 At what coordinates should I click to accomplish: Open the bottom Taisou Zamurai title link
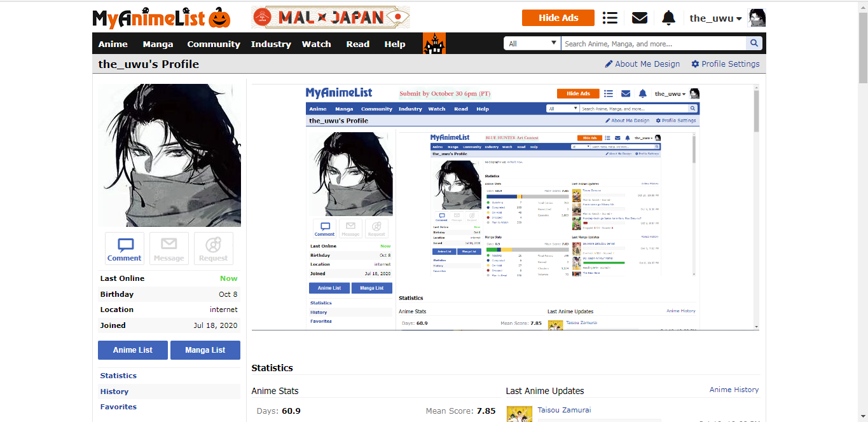tap(564, 410)
